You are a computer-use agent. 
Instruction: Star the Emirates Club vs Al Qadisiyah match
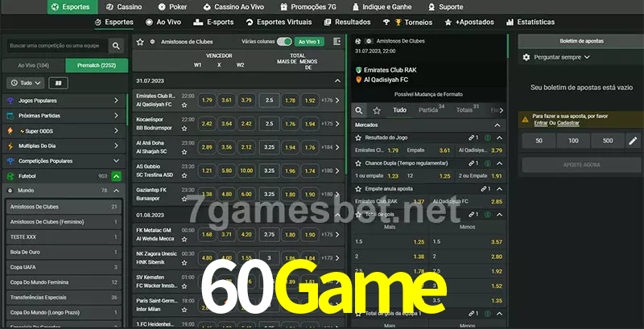pos(184,105)
